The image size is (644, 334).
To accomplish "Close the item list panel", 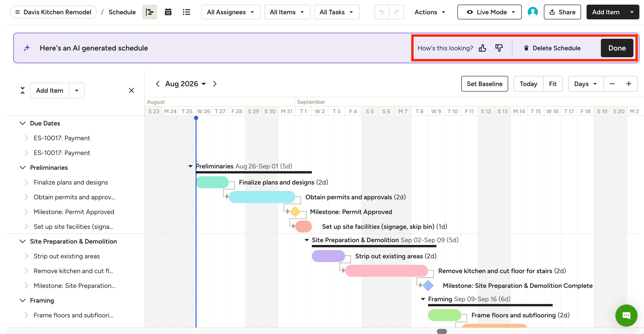I will (x=131, y=90).
